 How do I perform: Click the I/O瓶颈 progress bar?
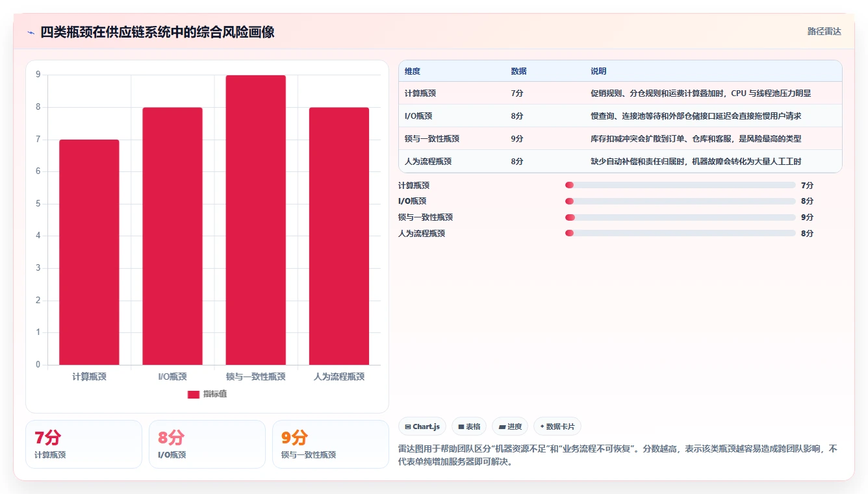click(680, 201)
